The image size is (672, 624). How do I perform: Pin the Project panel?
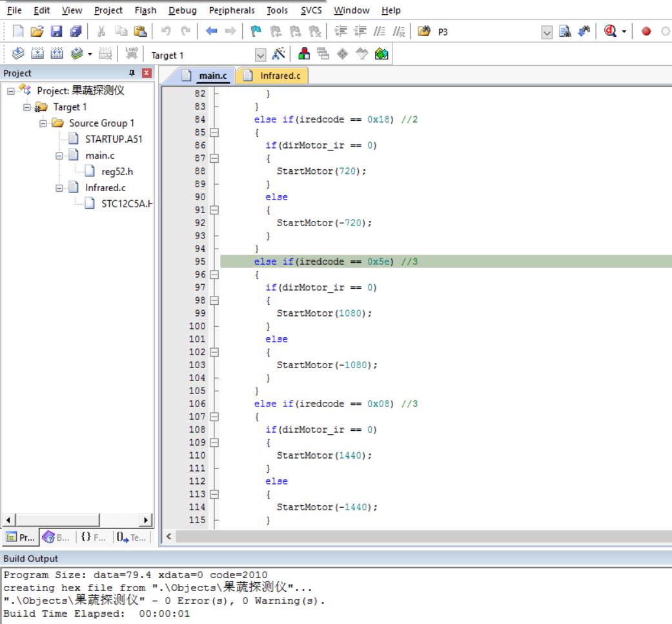(132, 73)
